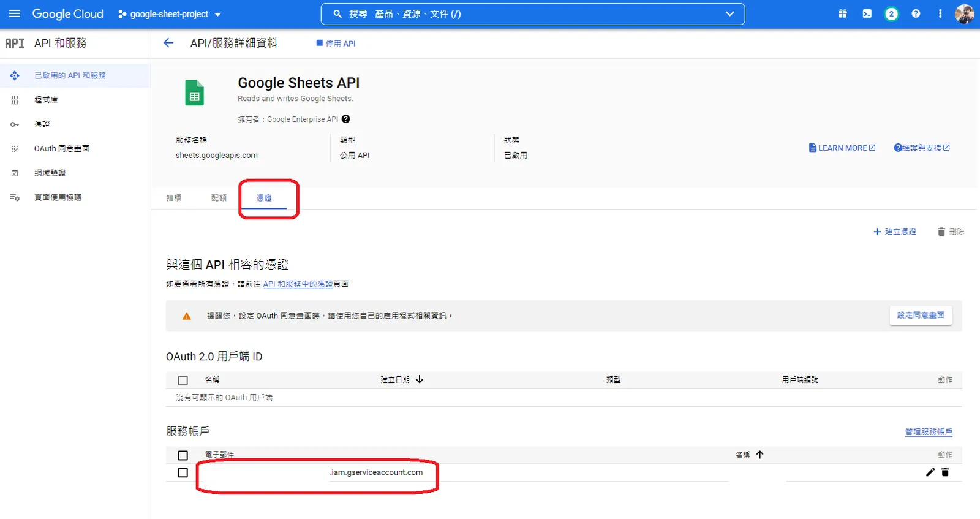Switch to the 配額 tab
Image resolution: width=980 pixels, height=519 pixels.
[219, 198]
